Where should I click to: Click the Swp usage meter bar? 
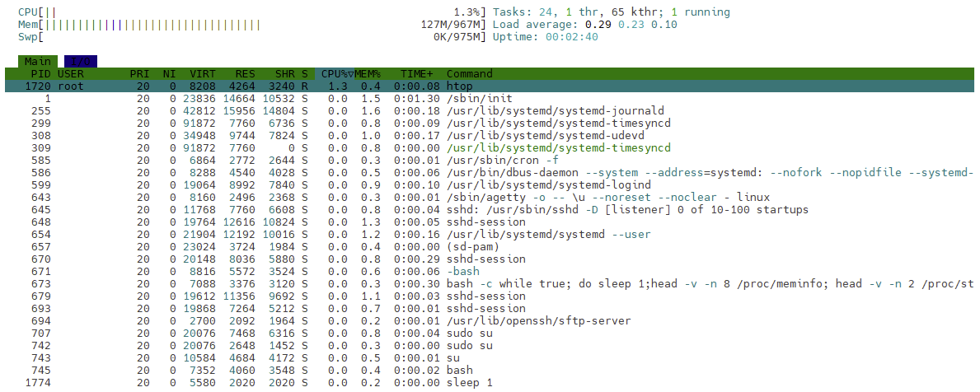(252, 37)
